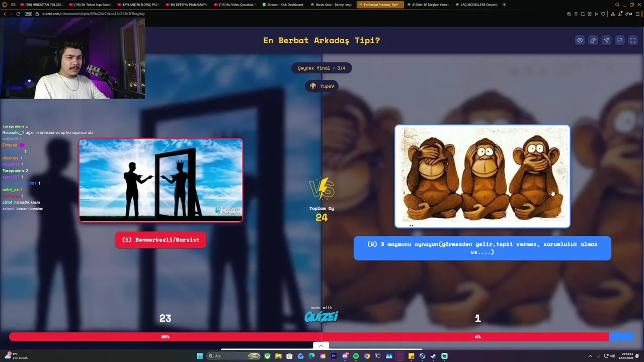Switch to Bu Video Çocukluk tab

pyautogui.click(x=234, y=5)
